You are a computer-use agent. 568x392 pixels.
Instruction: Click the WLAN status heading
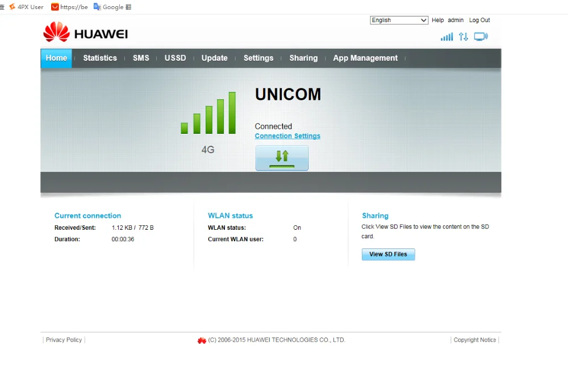pyautogui.click(x=231, y=216)
